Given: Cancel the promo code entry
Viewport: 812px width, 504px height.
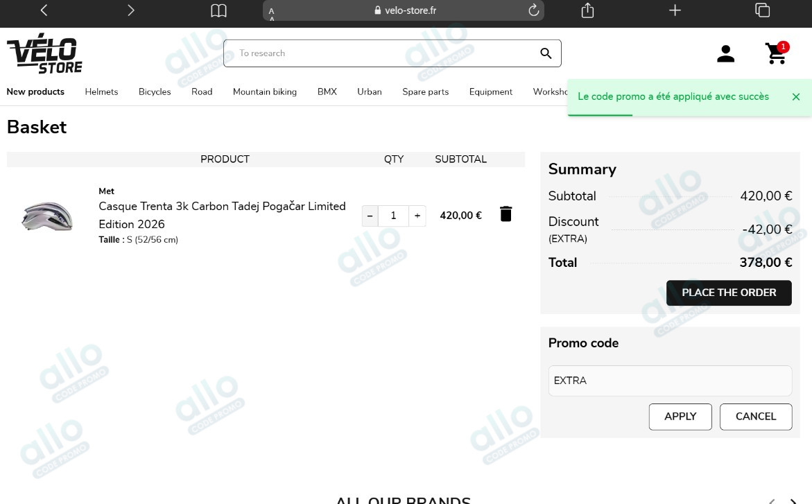Looking at the screenshot, I should tap(756, 417).
